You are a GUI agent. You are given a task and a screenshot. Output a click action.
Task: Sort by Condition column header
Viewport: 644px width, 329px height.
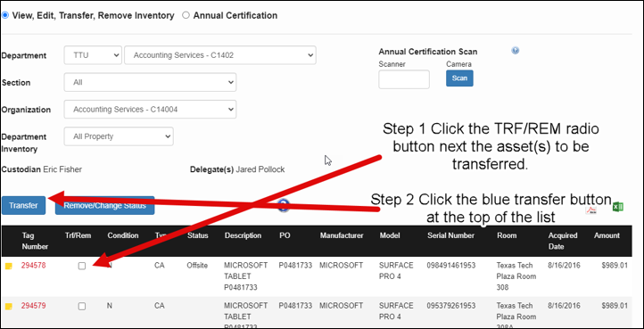(x=123, y=235)
